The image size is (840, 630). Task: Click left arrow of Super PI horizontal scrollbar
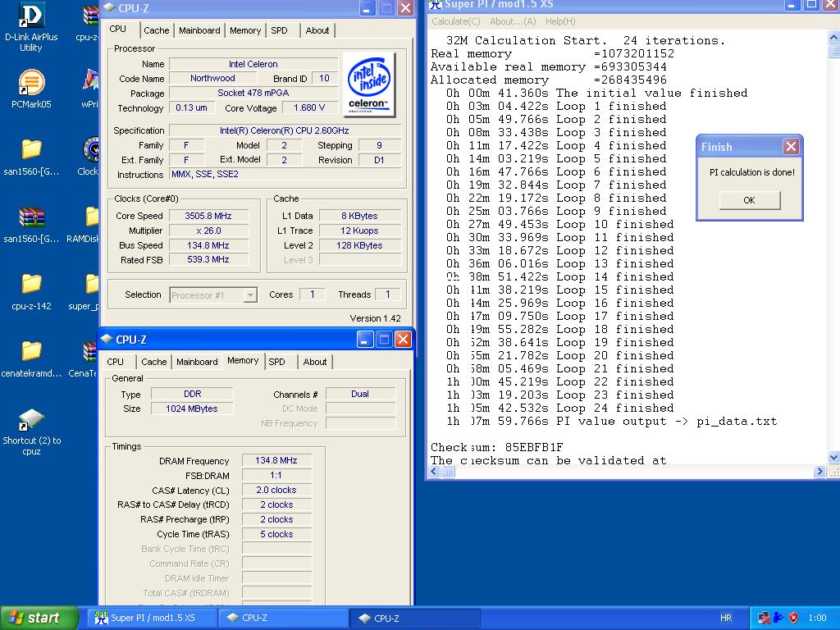coord(435,472)
